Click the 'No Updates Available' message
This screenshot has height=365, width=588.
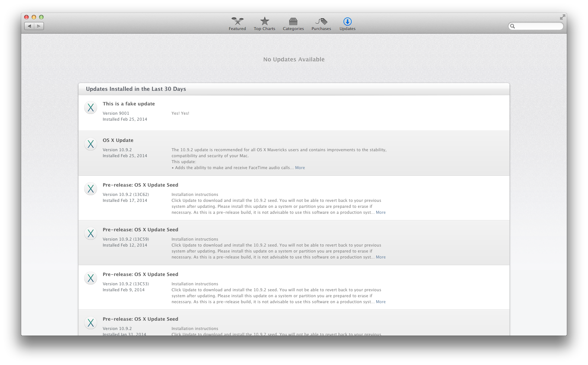[x=294, y=59]
